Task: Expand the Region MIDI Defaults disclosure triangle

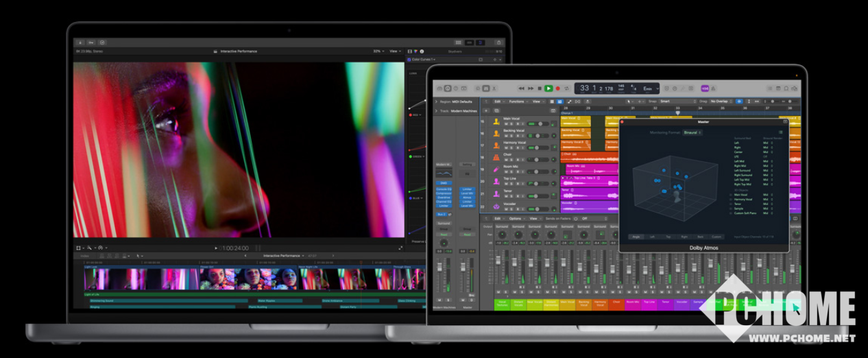Action: 436,102
